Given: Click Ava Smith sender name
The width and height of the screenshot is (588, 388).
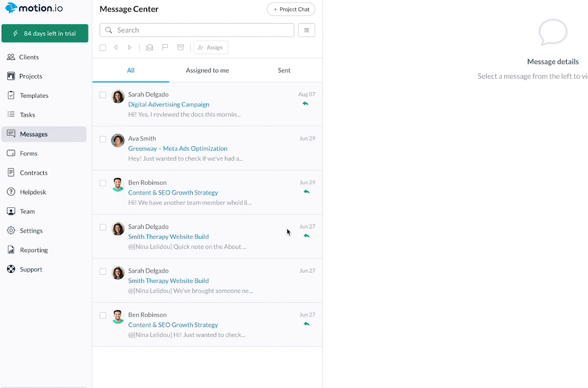Looking at the screenshot, I should pos(142,139).
